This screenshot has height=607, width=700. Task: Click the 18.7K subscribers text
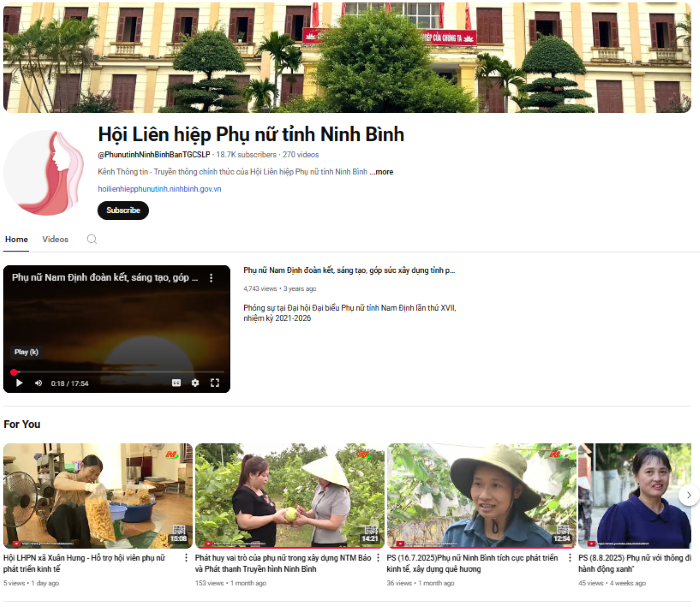(x=246, y=154)
